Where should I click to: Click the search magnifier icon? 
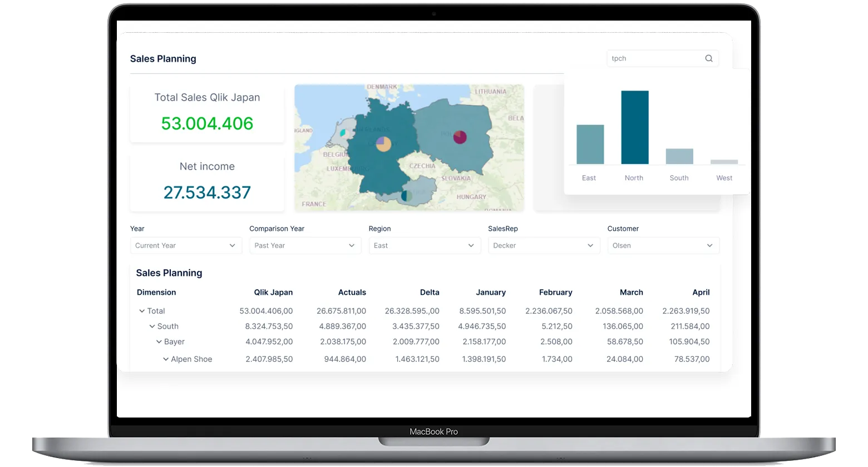[x=709, y=58]
